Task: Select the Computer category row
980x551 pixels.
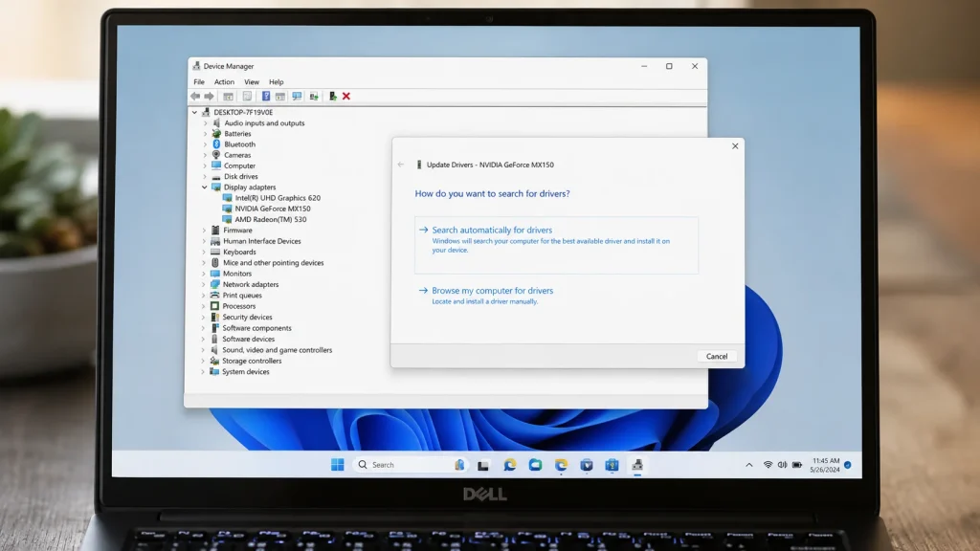Action: (239, 166)
